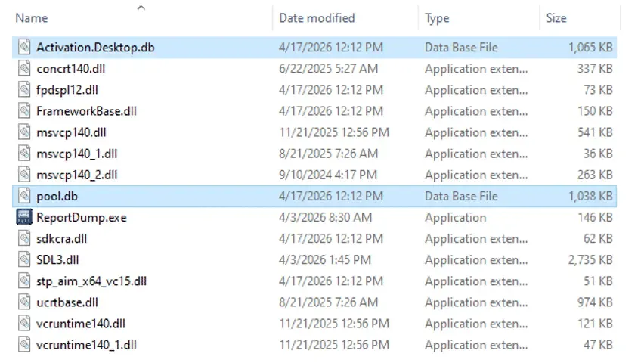
Task: Click the msvcp140_2.dll file icon
Action: click(24, 175)
